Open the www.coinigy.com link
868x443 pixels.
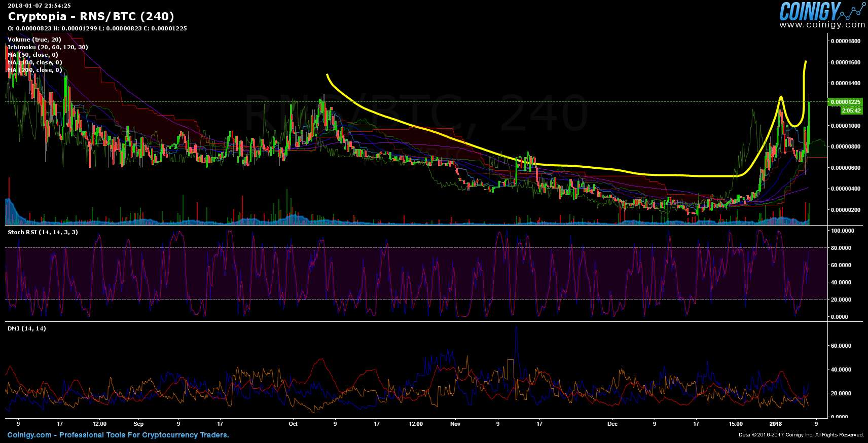click(x=822, y=25)
